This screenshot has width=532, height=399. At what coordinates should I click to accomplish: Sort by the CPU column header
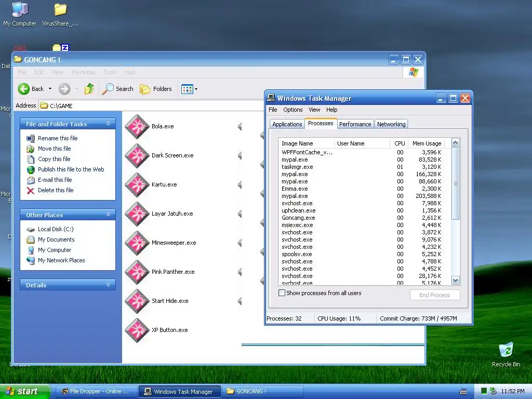[x=400, y=143]
